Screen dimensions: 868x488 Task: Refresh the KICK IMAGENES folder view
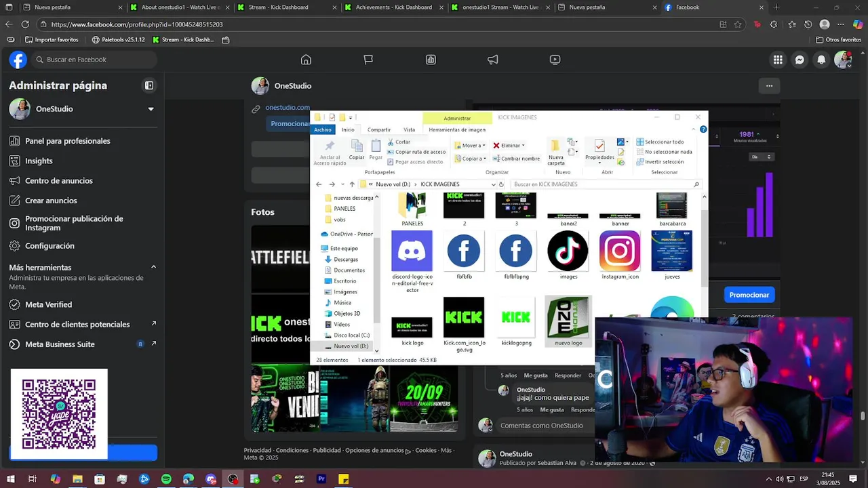click(501, 184)
